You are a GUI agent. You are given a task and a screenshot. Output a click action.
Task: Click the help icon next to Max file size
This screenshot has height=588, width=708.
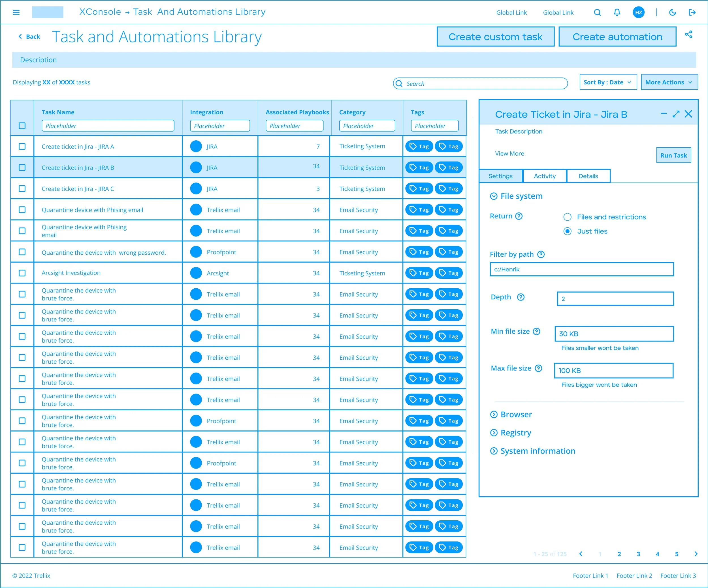(x=538, y=368)
